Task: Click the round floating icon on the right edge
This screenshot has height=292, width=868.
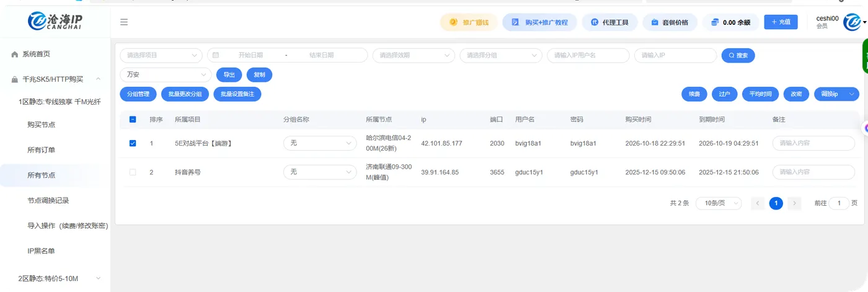Action: click(866, 128)
